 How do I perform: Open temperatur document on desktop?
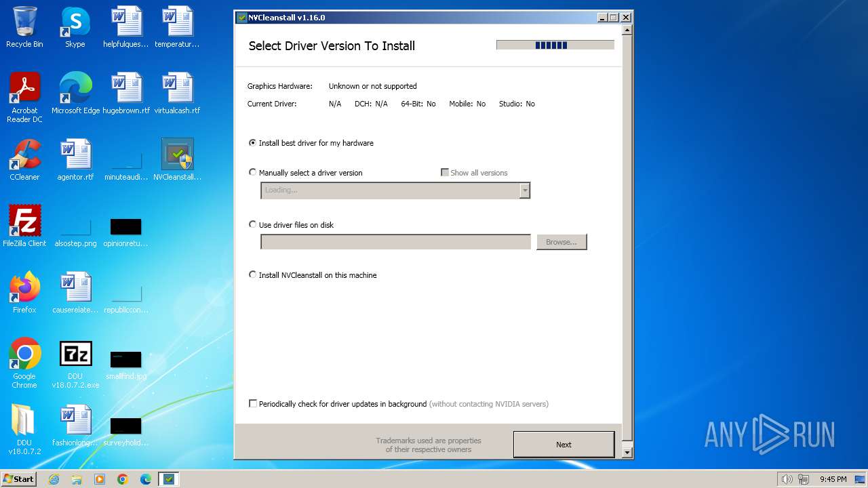(x=177, y=28)
